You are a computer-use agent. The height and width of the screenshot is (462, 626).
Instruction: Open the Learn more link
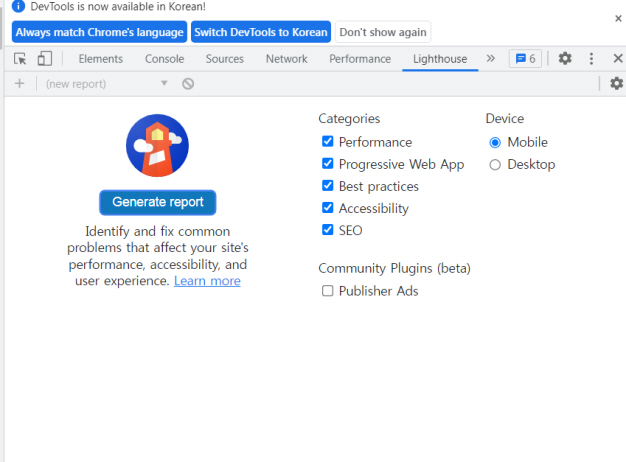[207, 281]
